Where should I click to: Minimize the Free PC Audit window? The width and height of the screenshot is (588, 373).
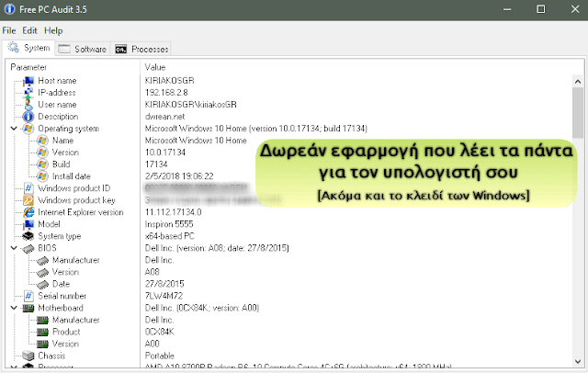[507, 9]
